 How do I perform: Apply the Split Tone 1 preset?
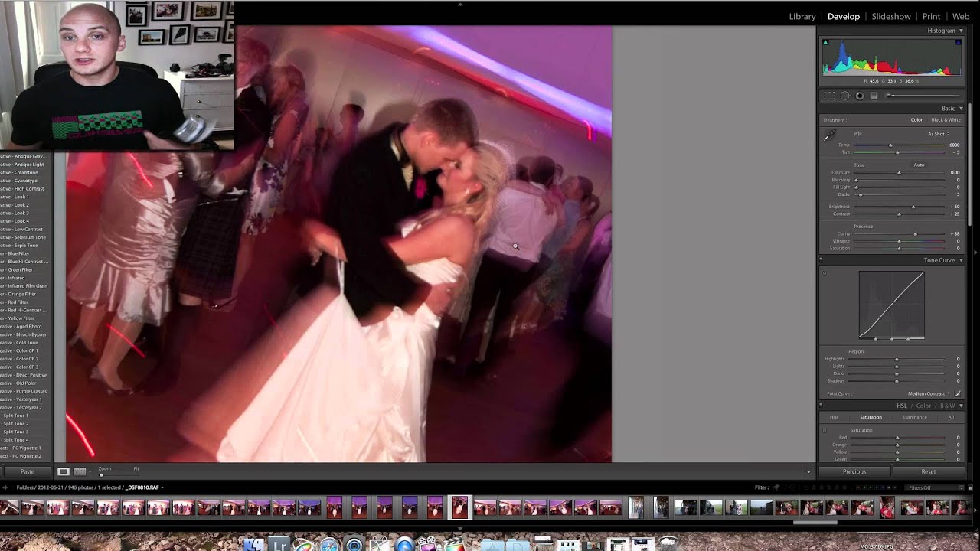(x=15, y=416)
